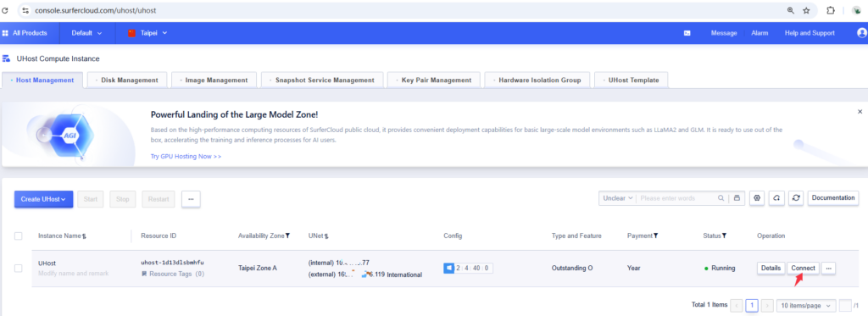The height and width of the screenshot is (316, 868).
Task: Click the cloud export icon button
Action: click(776, 198)
